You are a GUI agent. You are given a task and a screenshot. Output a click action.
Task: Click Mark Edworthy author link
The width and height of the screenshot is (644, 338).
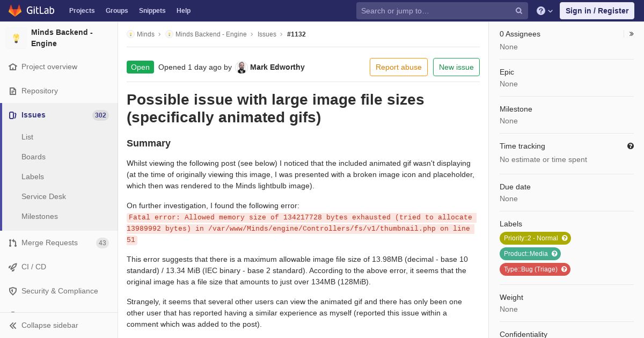(277, 67)
